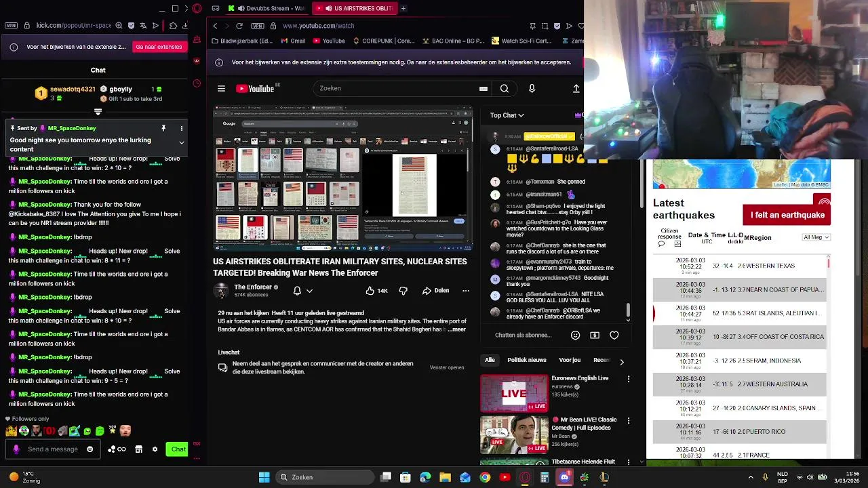Open options for Mr Bean LIVE video
The image size is (868, 488).
tap(629, 420)
